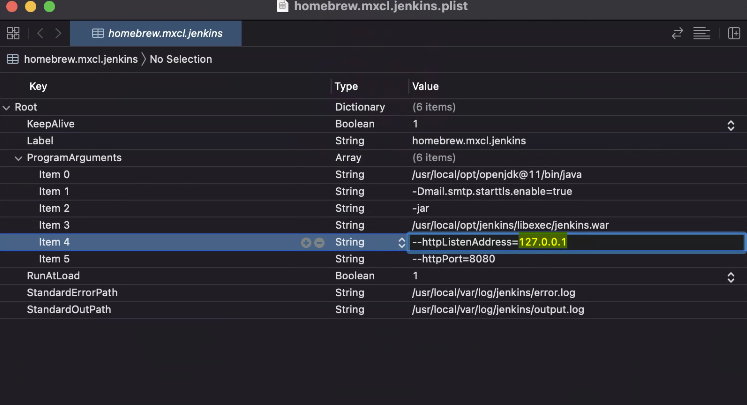This screenshot has width=747, height=405.
Task: Click the -Dmail.smtp.starttls.enable=true value
Action: pyautogui.click(x=492, y=191)
